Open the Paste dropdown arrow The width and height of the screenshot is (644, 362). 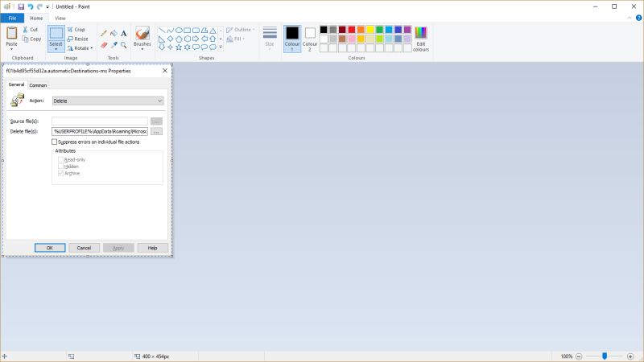[11, 49]
